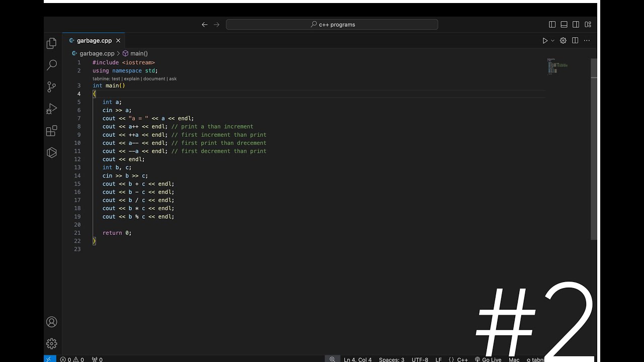Toggle the bottom panel visibility
644x362 pixels.
564,24
